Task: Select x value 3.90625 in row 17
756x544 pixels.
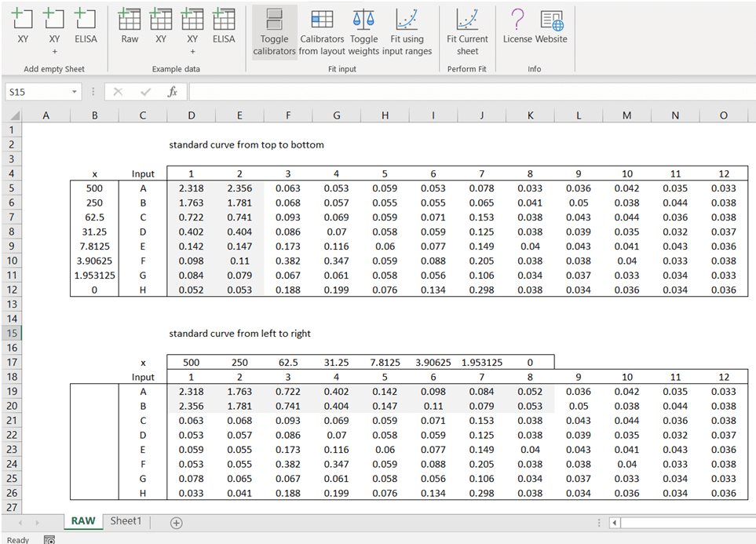Action: [x=433, y=362]
